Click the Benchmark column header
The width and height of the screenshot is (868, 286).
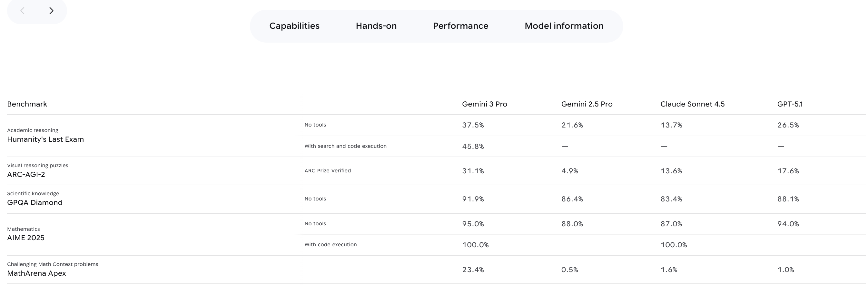[x=27, y=104]
